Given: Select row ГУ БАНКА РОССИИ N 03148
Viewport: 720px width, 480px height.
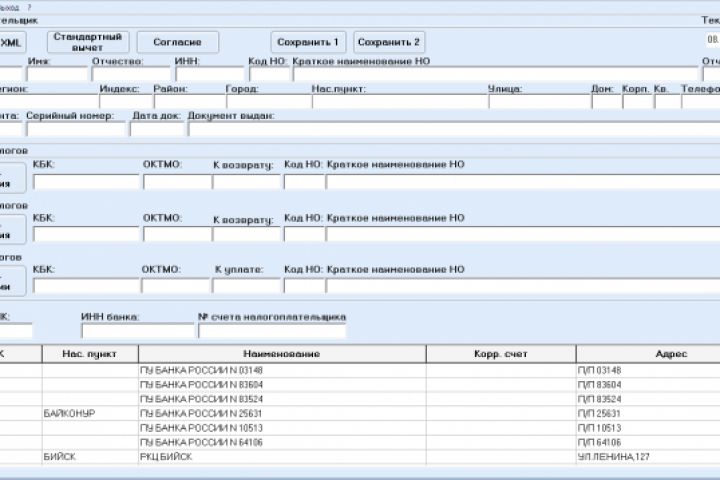Looking at the screenshot, I should 360,370.
